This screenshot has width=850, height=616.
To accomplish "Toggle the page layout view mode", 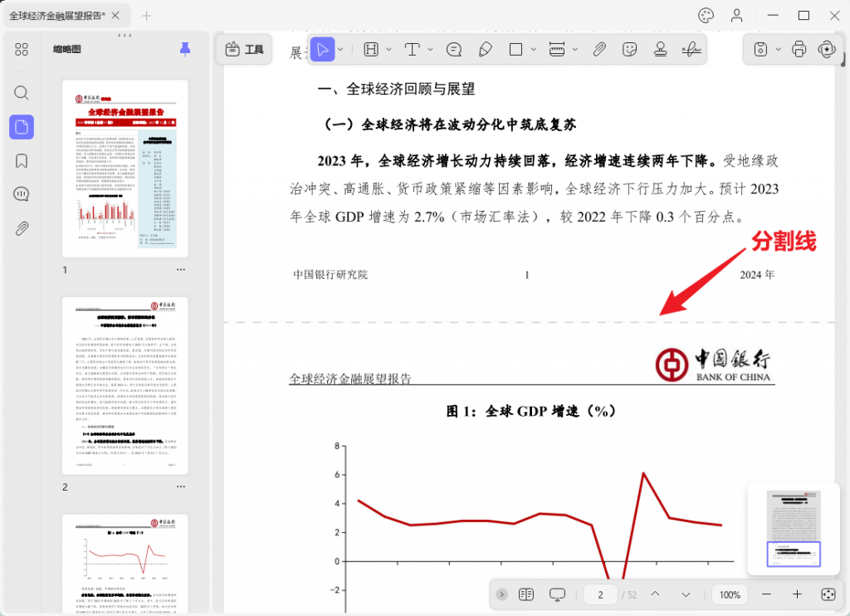I will pyautogui.click(x=525, y=594).
